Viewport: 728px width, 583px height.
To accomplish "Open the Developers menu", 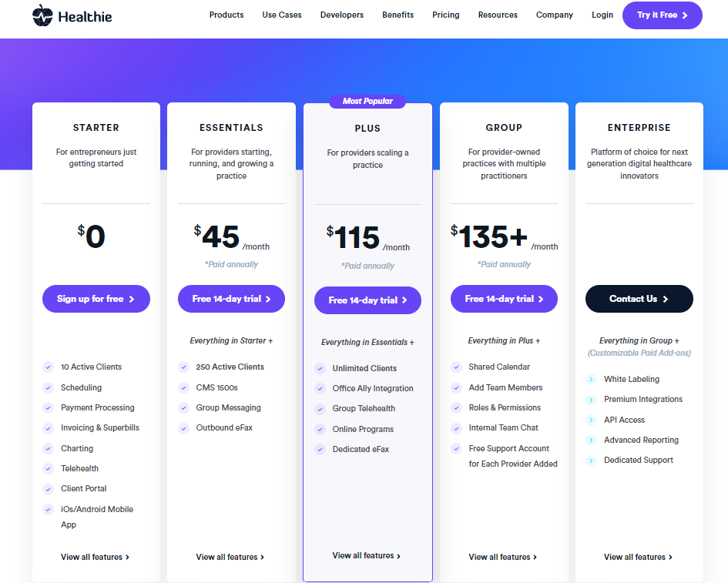I will coord(342,15).
